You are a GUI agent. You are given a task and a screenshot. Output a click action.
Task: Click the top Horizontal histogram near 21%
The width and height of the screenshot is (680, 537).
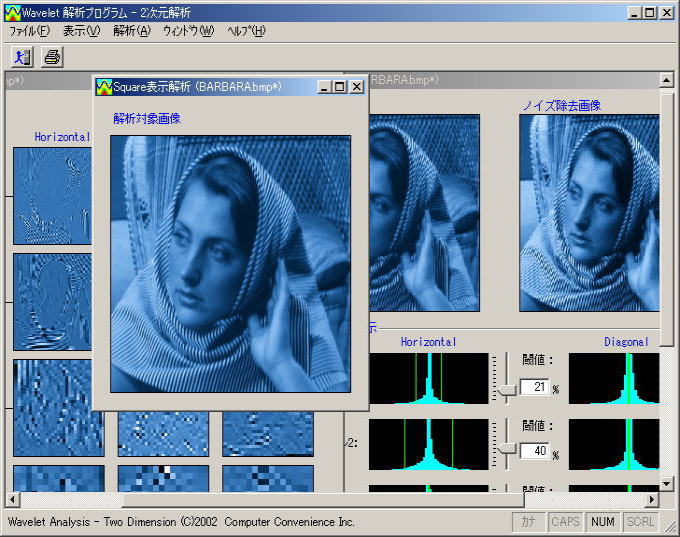click(x=428, y=379)
